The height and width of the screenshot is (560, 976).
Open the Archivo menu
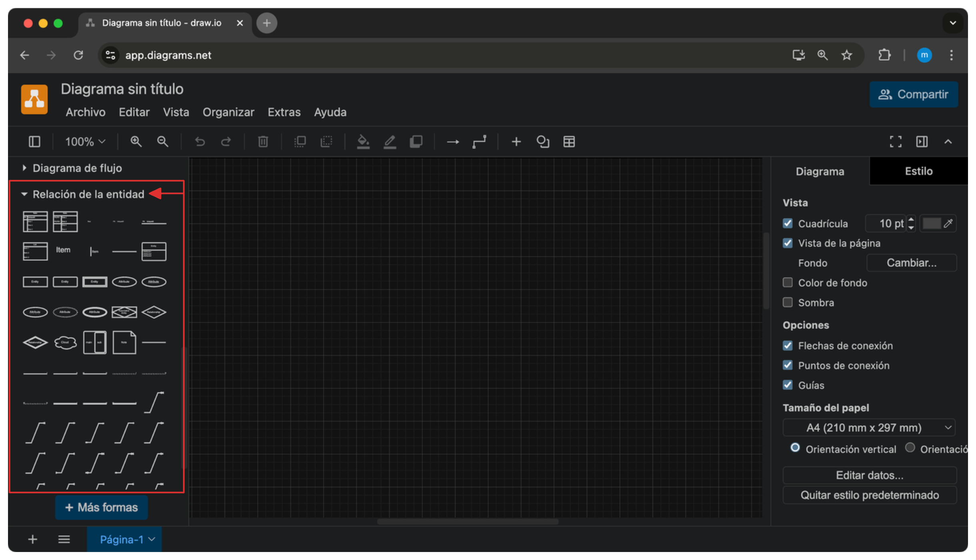point(85,112)
